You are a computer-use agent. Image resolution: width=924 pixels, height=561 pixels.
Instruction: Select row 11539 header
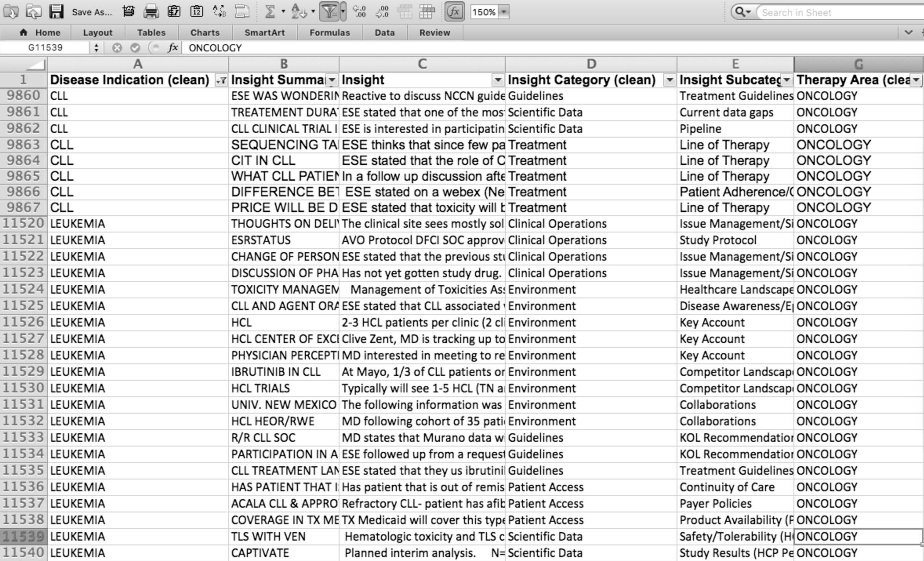[24, 536]
